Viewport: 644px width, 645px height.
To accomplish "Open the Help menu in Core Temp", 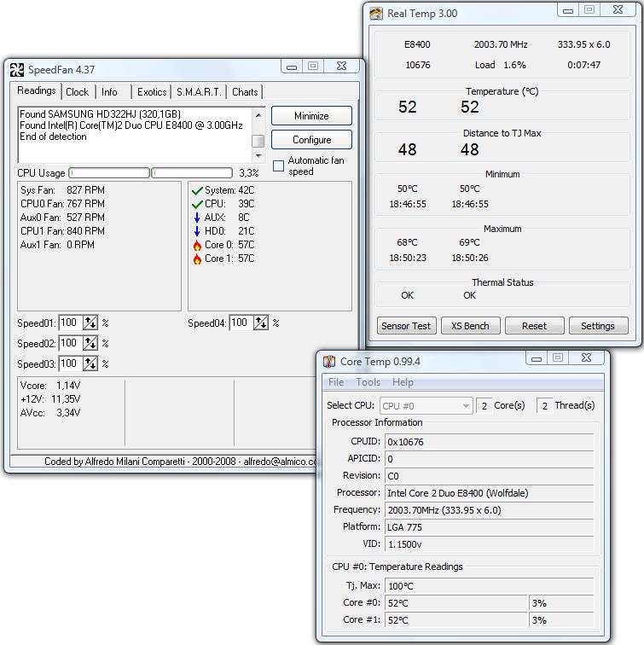I will tap(403, 382).
